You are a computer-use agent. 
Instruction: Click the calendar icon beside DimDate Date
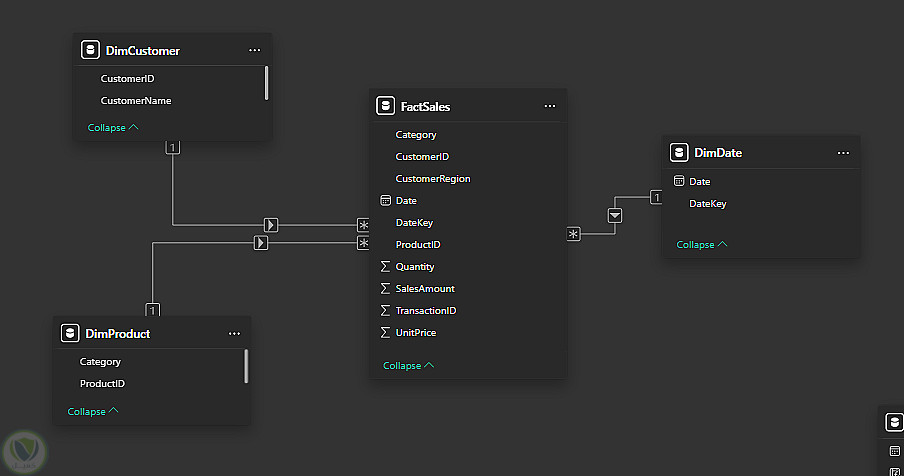pyautogui.click(x=679, y=181)
